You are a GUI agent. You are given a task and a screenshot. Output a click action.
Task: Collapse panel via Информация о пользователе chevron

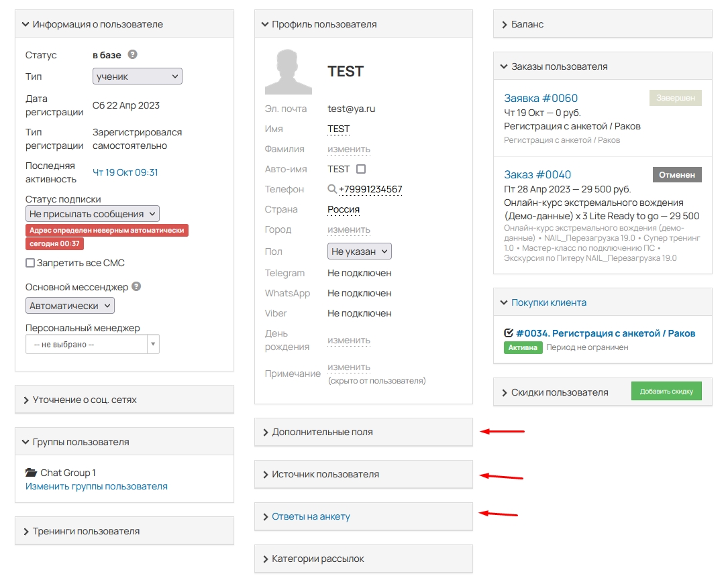[x=25, y=24]
